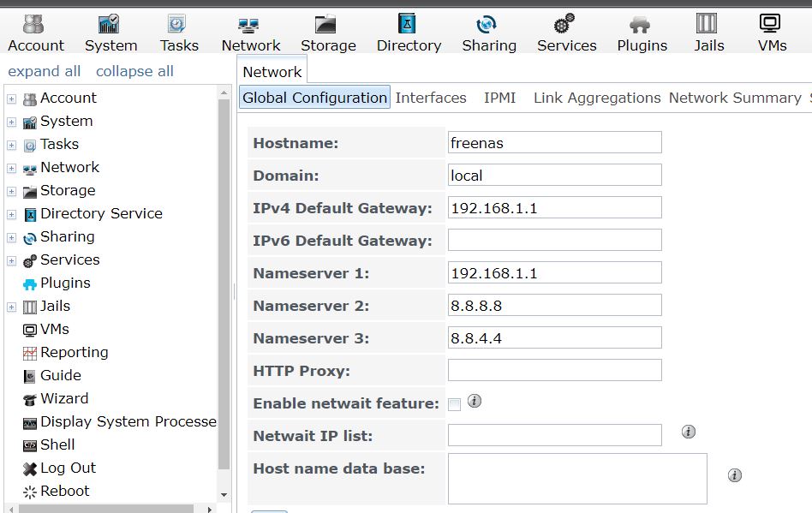Click the Hostname input field
The image size is (812, 513).
(x=554, y=143)
